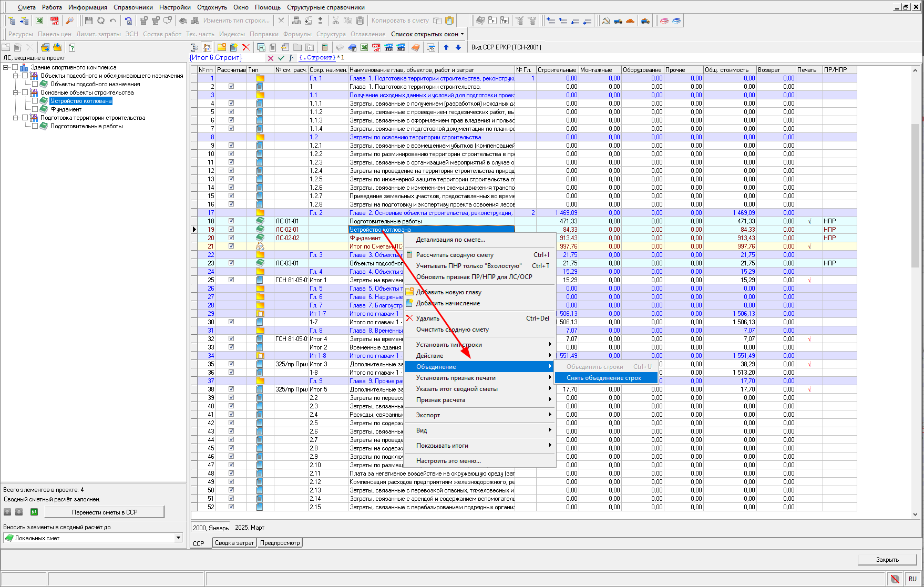Uncheck the Рассчитывать checkbox in row 2
Viewport: 924px width, 587px height.
pyautogui.click(x=231, y=87)
